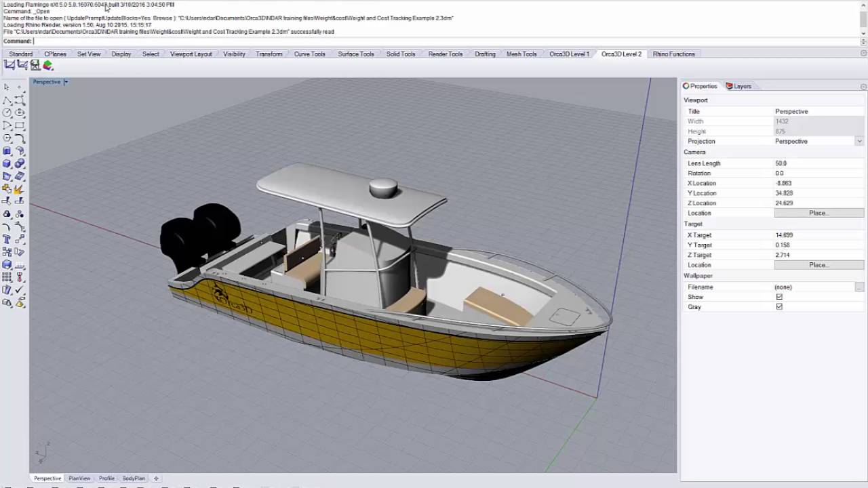Switch to the BodyPlan viewport tab

coord(134,479)
